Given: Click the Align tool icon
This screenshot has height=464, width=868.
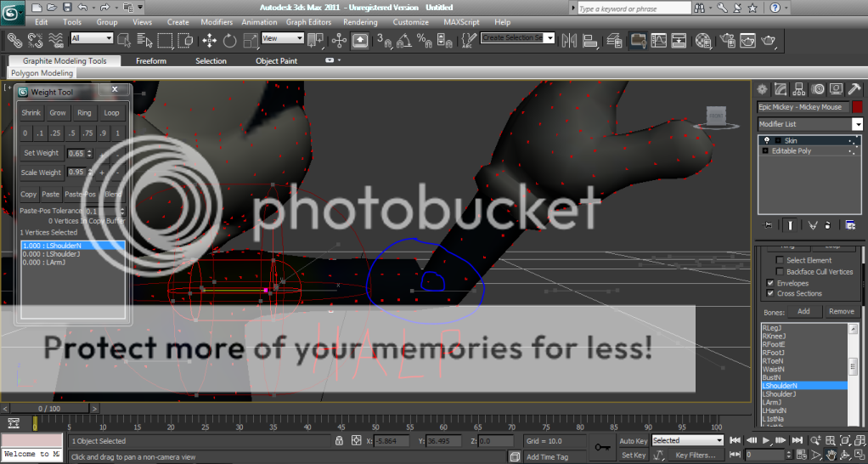Looking at the screenshot, I should (x=590, y=41).
